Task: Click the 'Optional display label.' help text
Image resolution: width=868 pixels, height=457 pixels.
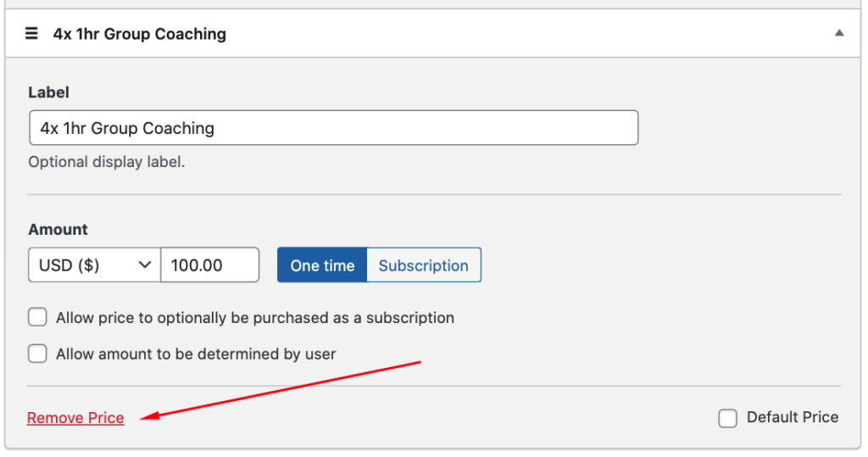Action: [x=106, y=161]
